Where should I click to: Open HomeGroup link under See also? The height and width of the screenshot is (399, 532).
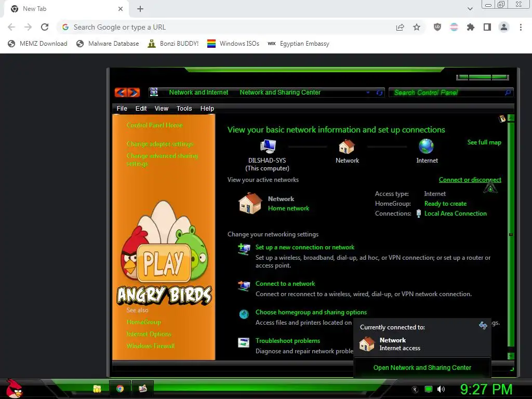[x=143, y=322]
